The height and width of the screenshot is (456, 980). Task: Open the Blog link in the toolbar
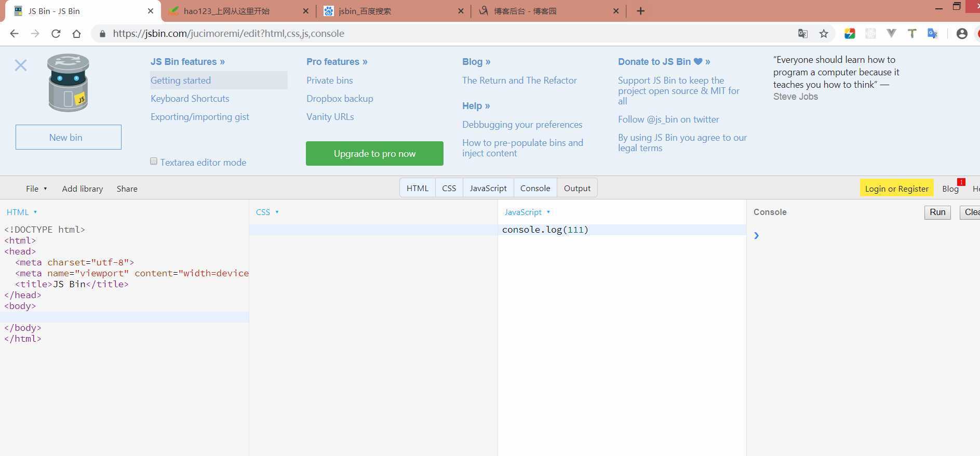[x=950, y=189]
